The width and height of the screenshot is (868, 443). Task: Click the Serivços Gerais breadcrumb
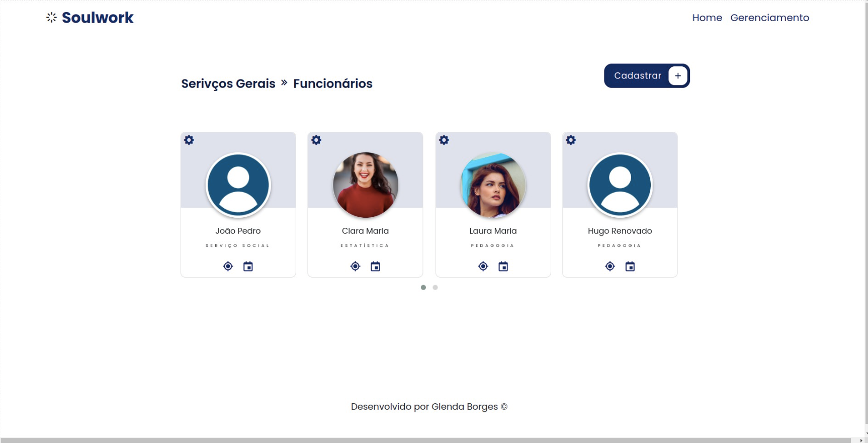[x=228, y=84]
